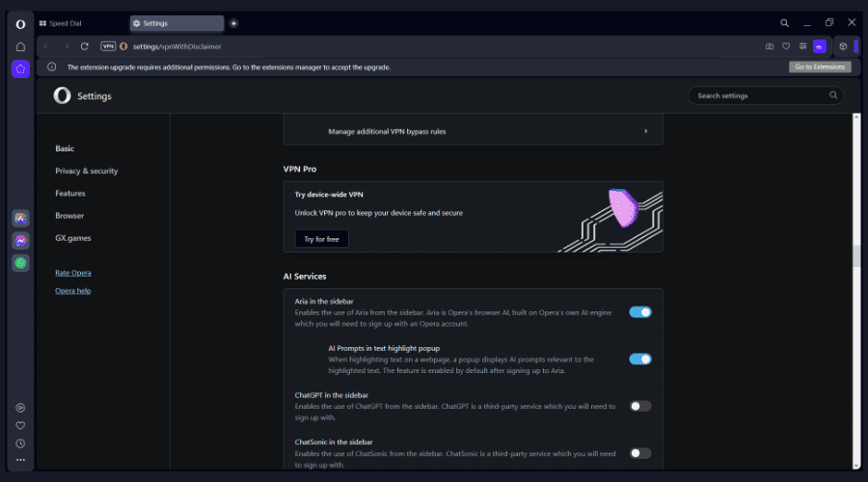Turn off AI Prompts in text highlight popup

(640, 360)
